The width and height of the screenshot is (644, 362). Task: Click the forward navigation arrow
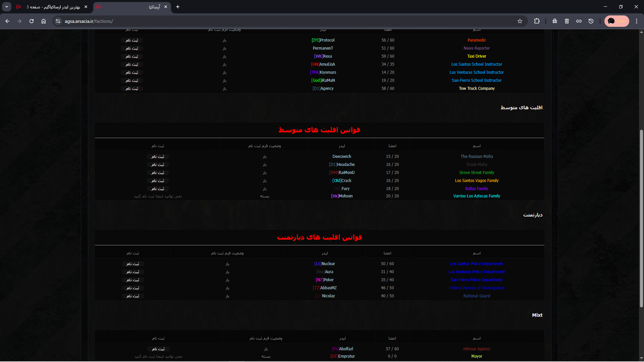tap(19, 21)
